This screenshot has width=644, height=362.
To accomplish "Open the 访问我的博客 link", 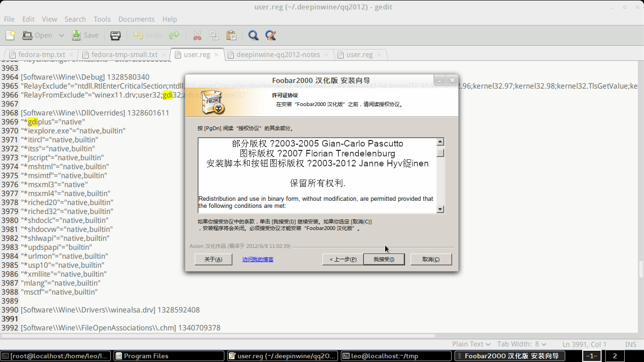I will (x=257, y=259).
